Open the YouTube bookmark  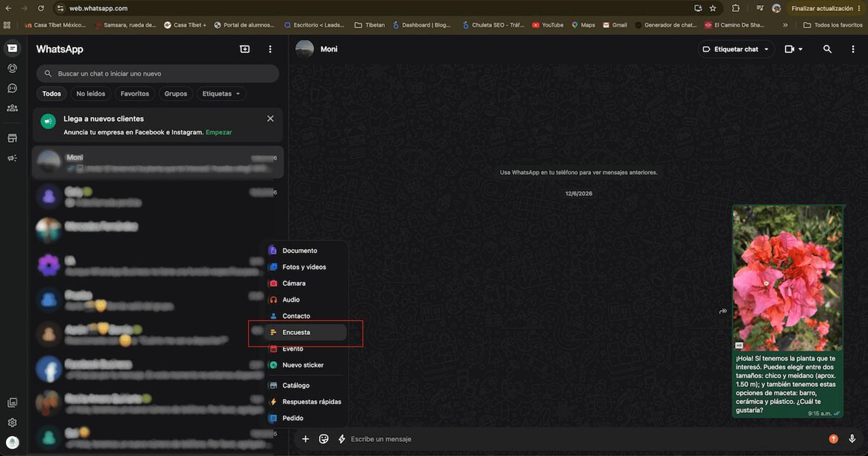[x=547, y=25]
